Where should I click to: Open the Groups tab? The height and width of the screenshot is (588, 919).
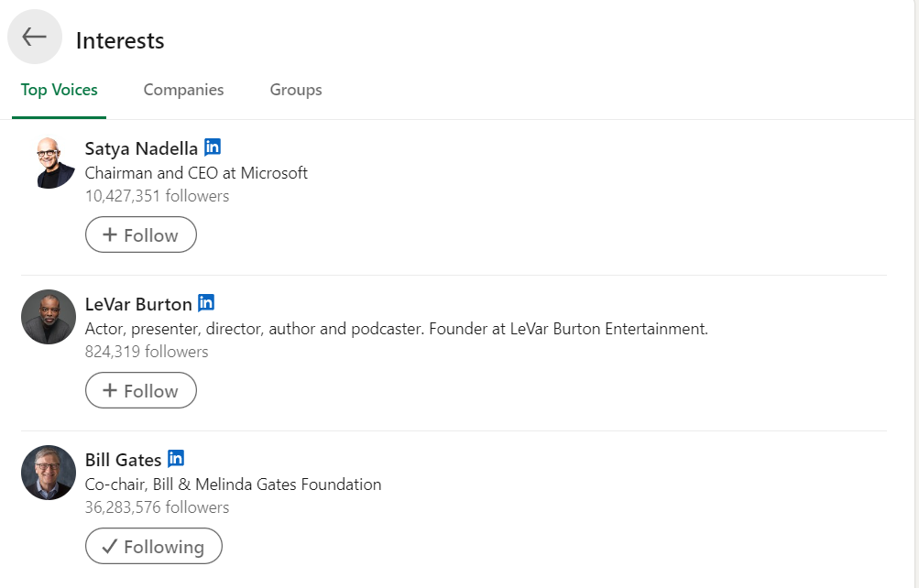tap(296, 90)
